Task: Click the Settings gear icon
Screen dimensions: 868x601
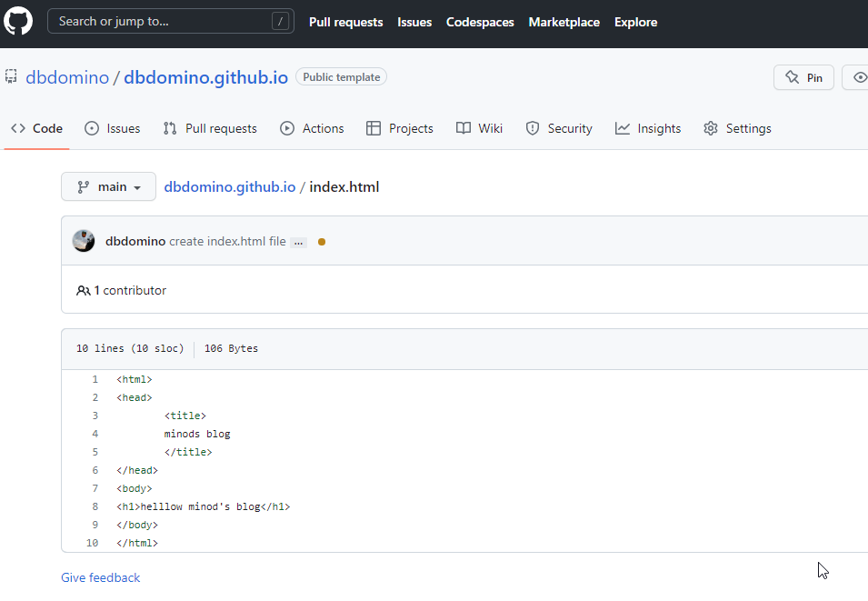Action: tap(711, 128)
